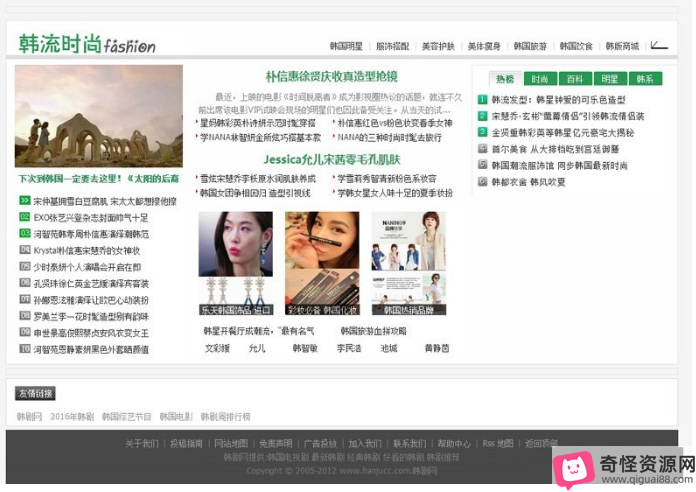This screenshot has width=696, height=492.
Task: Click the 友情链接 label button
Action: [x=36, y=393]
